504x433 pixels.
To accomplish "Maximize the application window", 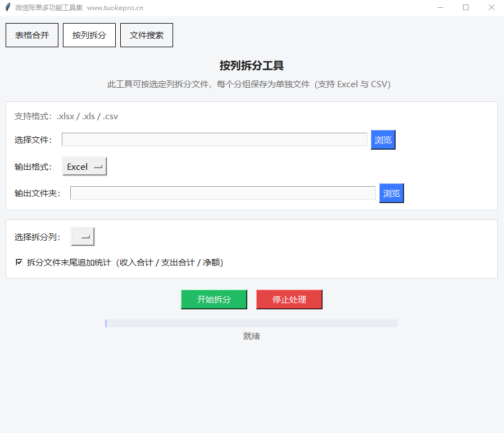I will [x=466, y=8].
